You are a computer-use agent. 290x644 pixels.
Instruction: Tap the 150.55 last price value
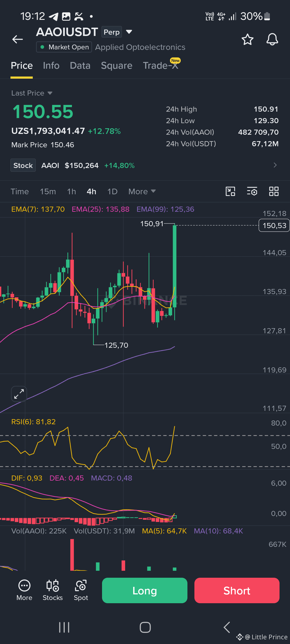pos(43,112)
